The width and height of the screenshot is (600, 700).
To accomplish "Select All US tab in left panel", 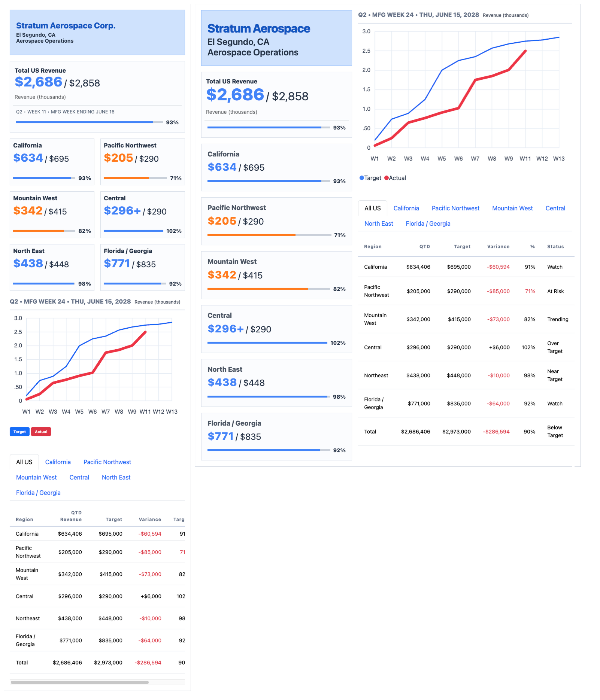I will click(x=24, y=462).
